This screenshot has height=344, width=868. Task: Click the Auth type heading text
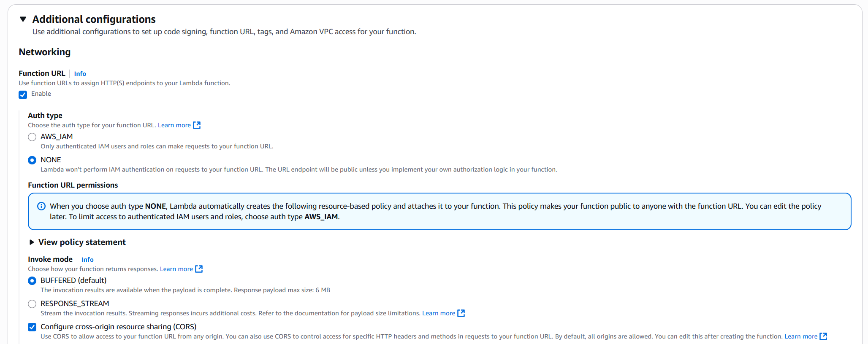[45, 116]
